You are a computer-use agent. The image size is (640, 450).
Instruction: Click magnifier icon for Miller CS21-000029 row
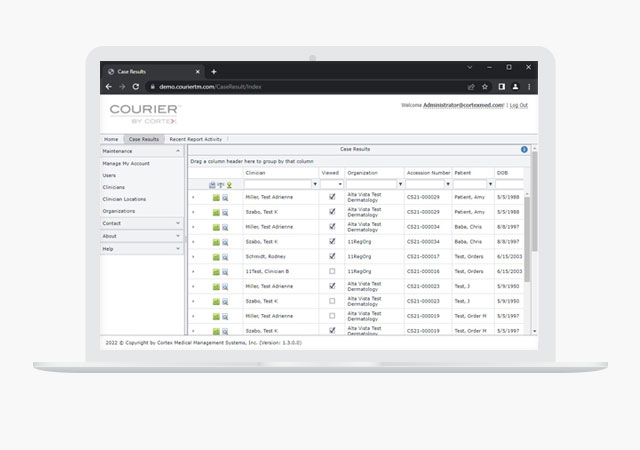tap(225, 198)
